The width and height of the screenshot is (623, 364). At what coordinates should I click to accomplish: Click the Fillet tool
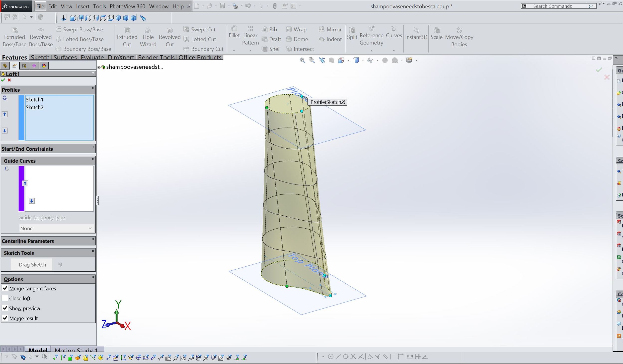(x=234, y=32)
